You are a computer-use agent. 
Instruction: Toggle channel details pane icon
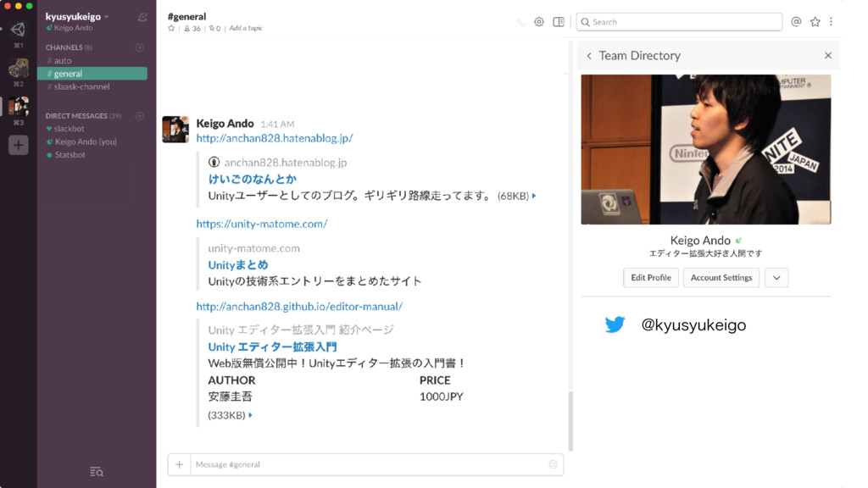pos(559,22)
